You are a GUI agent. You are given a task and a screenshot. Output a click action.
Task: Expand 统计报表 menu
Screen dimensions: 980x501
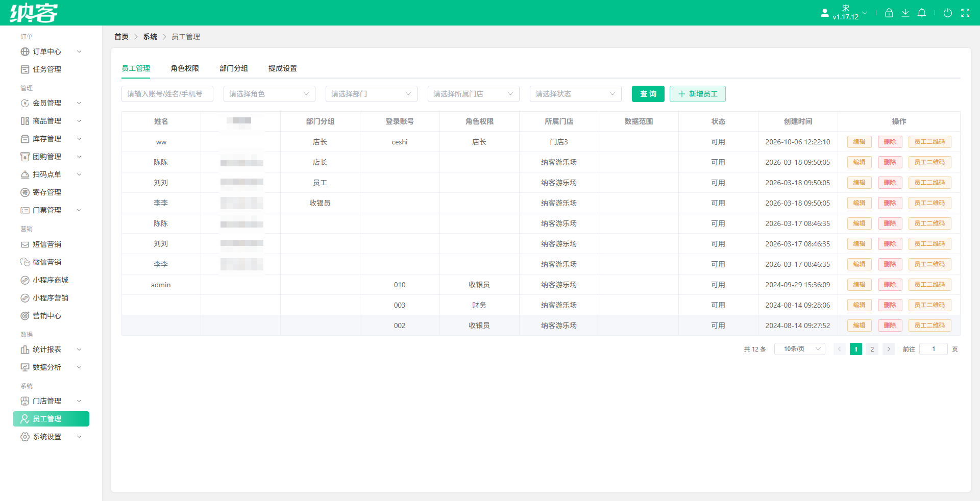tap(51, 349)
